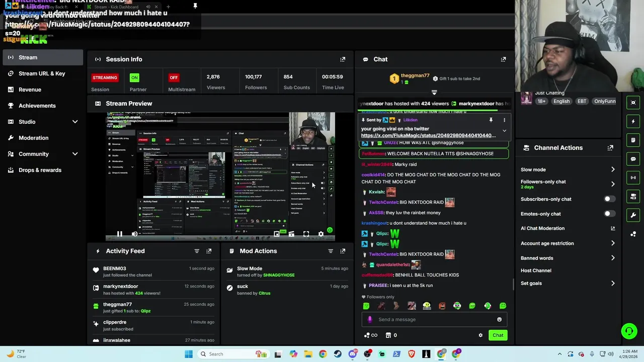Viewport: 644px width, 362px height.
Task: Click the OnlyFunn stream tag
Action: (x=605, y=101)
